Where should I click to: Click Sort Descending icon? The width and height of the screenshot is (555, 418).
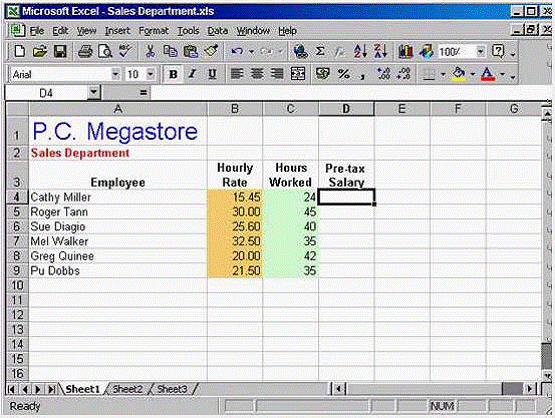(381, 52)
